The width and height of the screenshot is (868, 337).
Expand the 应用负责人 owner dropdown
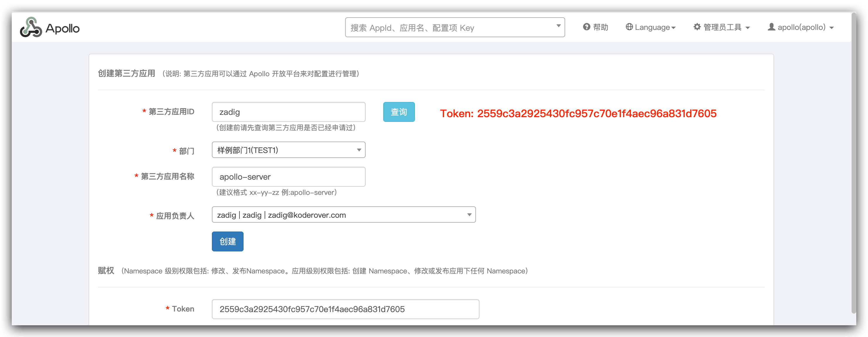tap(343, 215)
